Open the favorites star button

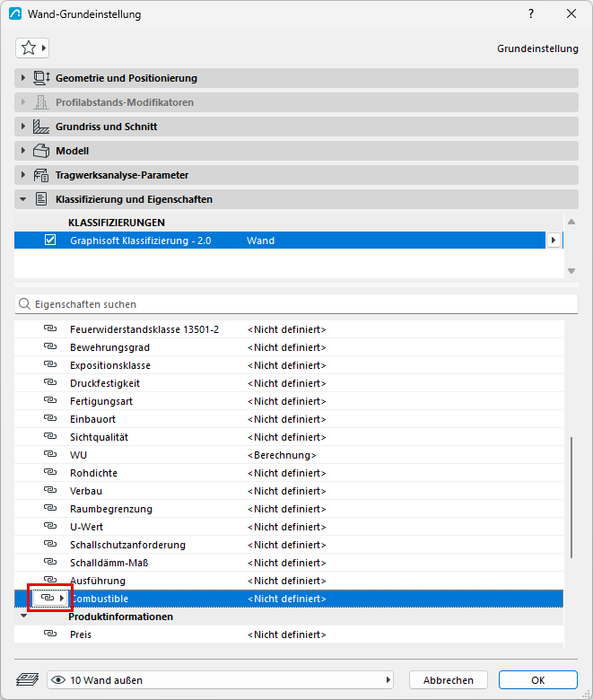32,48
